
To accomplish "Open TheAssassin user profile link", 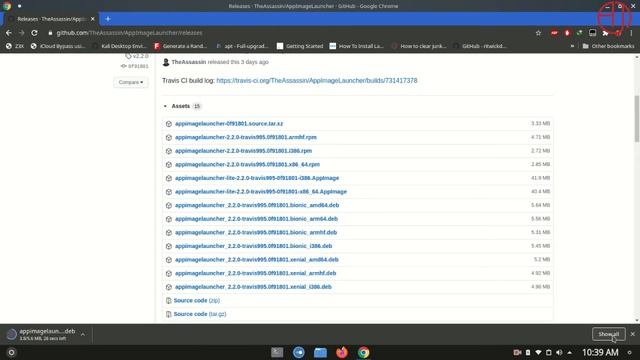I will 189,62.
